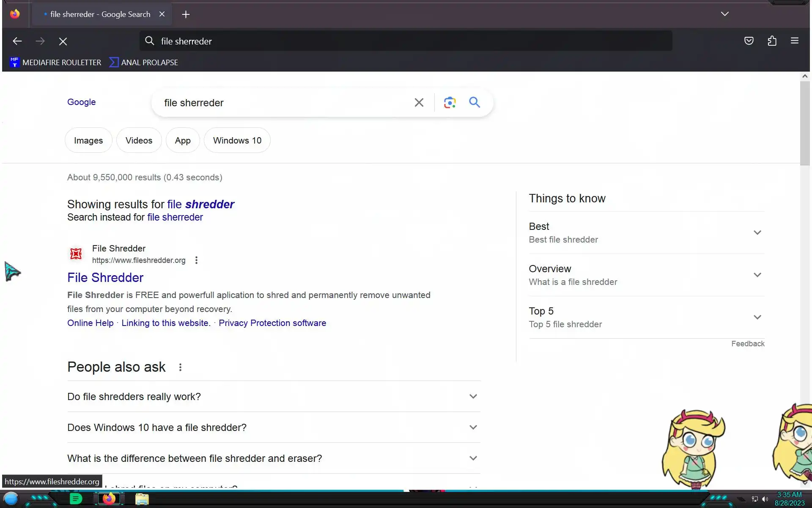
Task: Expand the "Top 5 file shredder" section
Action: [757, 317]
